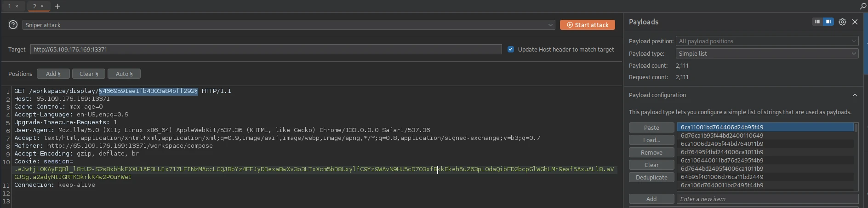868x208 pixels.
Task: Collapse the Payload configuration section
Action: pos(855,95)
